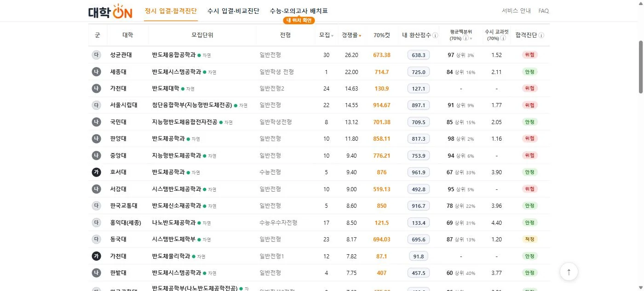Viewport: 644px width, 291px height.
Task: Sort by 모집 column arrow
Action: pyautogui.click(x=333, y=36)
